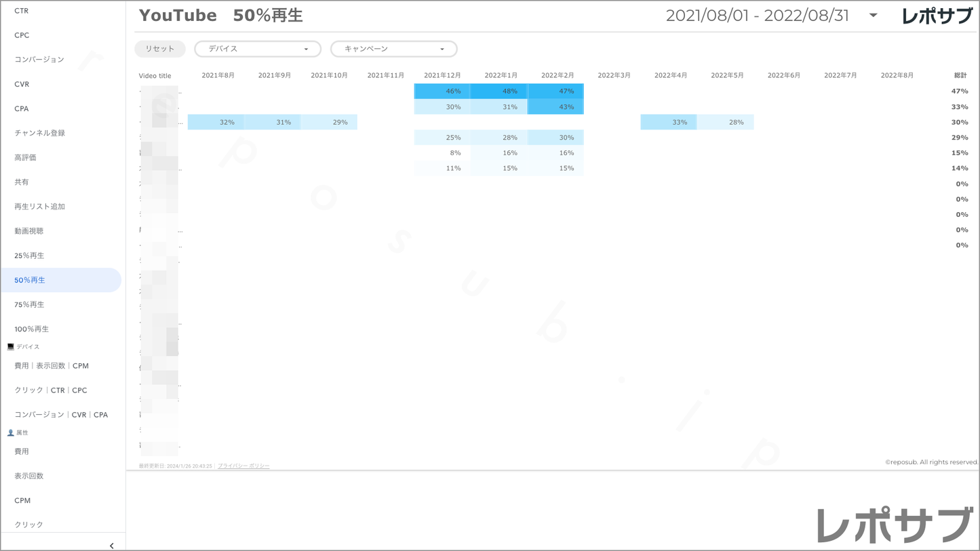Click the 48% cell for 2022年1月
The width and height of the screenshot is (980, 551).
tap(499, 91)
